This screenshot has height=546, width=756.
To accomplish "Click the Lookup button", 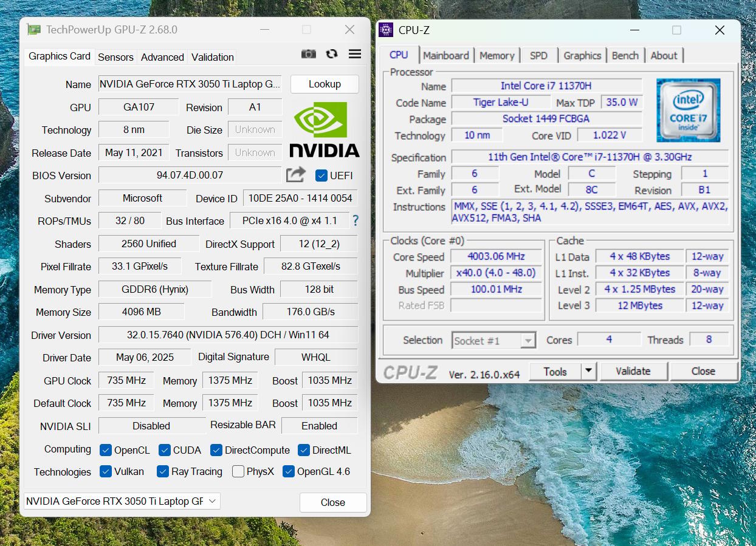I will (325, 84).
